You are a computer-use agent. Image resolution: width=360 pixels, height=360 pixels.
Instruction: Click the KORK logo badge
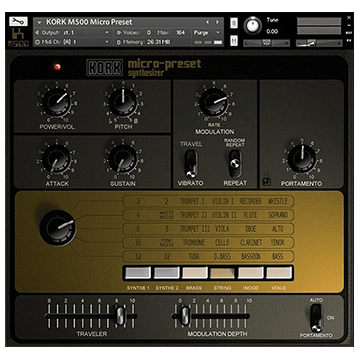[105, 68]
